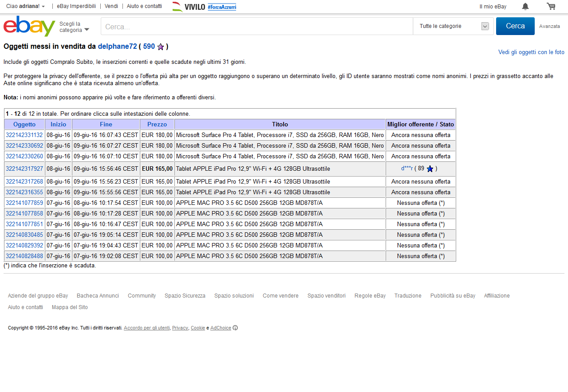Open Community footer link
568x392 pixels.
142,296
